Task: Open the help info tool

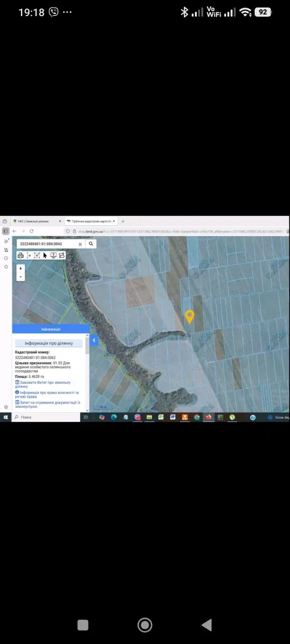Action: point(53,255)
